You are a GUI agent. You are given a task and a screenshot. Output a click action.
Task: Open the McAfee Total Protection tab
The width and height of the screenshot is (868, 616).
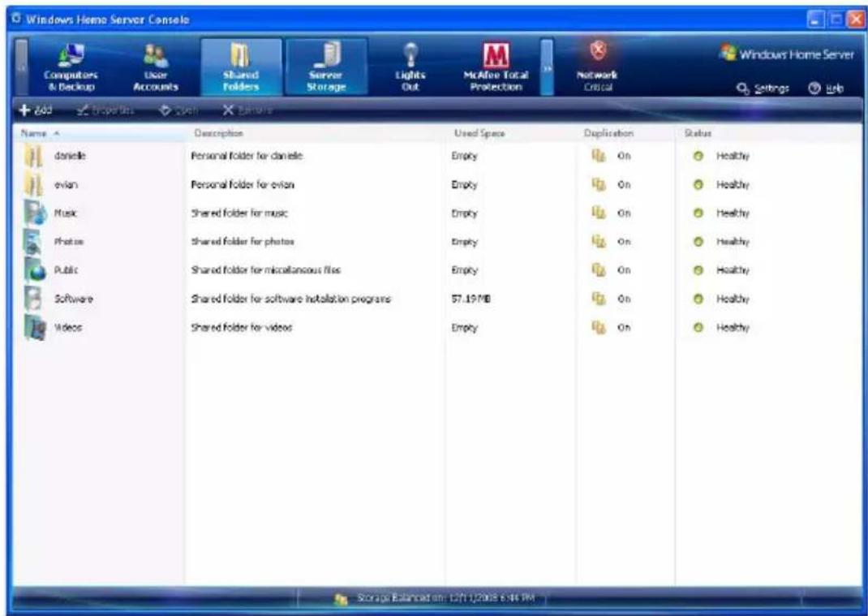(x=496, y=67)
